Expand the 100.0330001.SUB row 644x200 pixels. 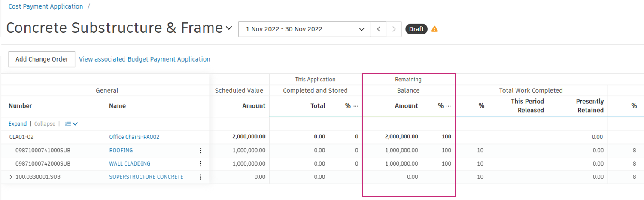pos(11,177)
